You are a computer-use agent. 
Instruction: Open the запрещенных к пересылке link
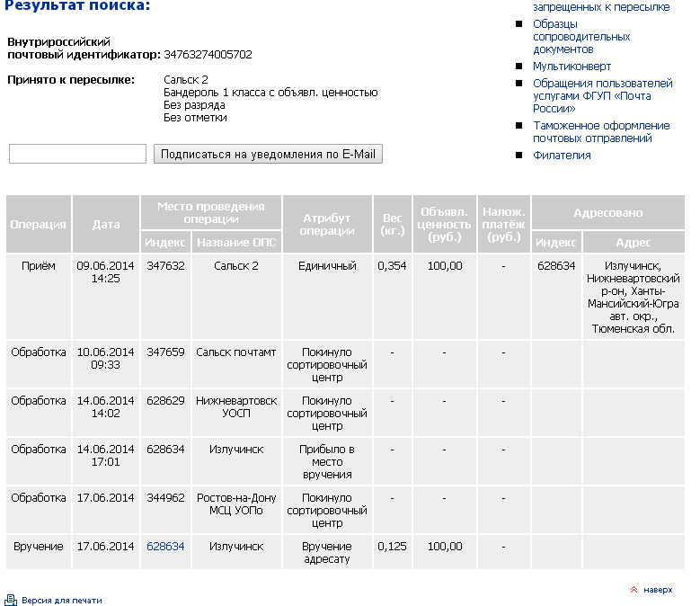(601, 6)
